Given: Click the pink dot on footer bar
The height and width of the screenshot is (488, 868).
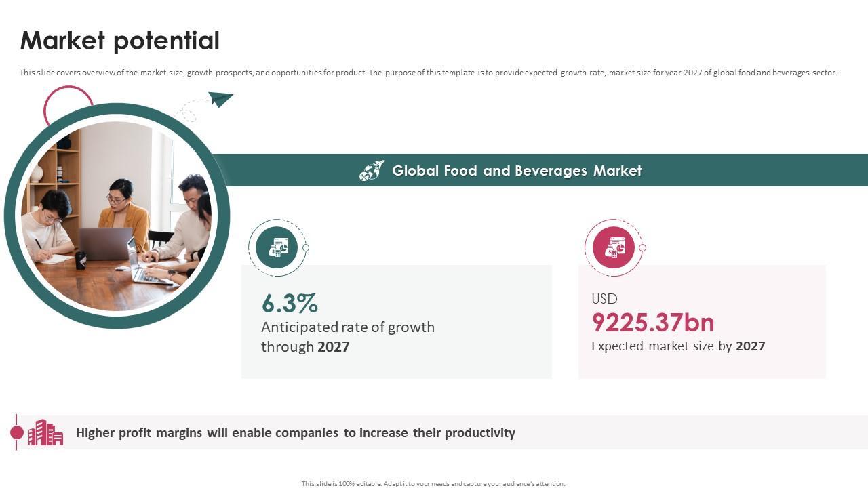Looking at the screenshot, I should (17, 432).
